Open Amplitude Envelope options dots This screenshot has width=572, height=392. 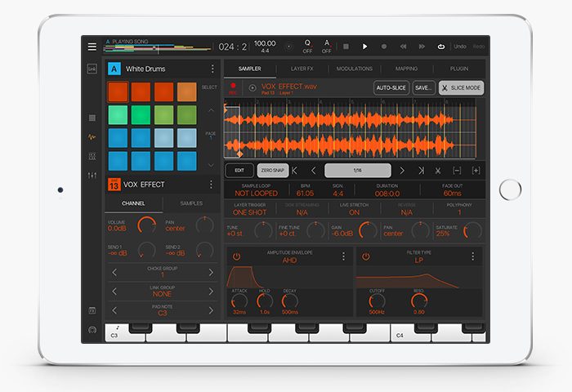pos(343,256)
